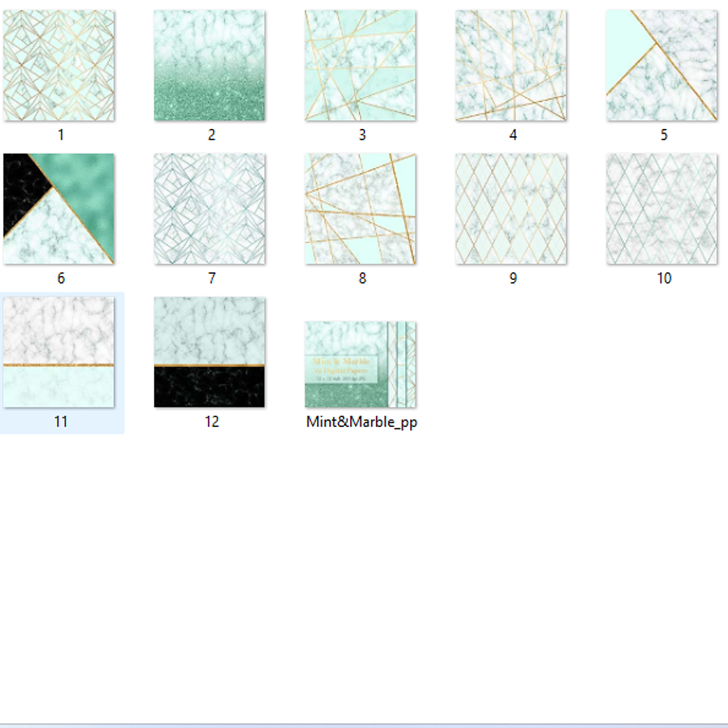Select thumbnail 12 with black marble bottom
Viewport: 728px width, 728px height.
(x=209, y=352)
